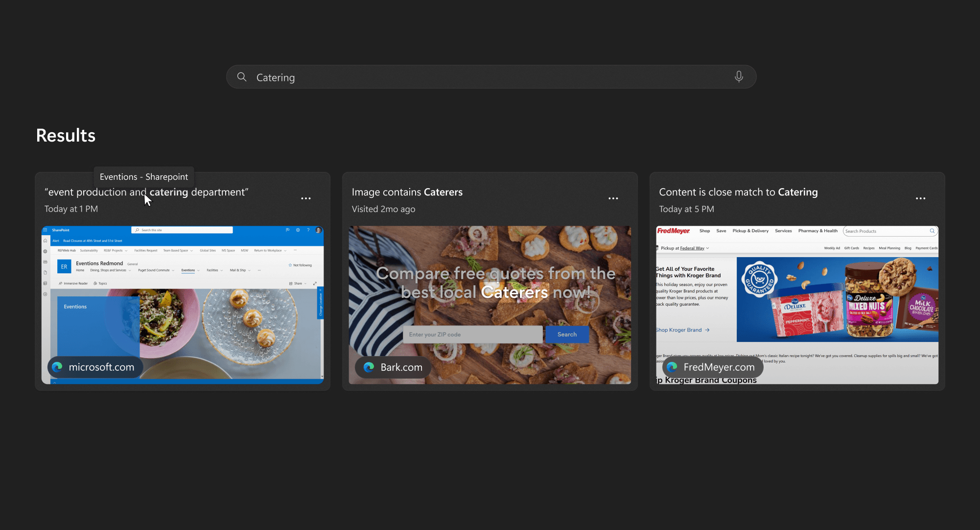
Task: Click the Enter your ZIP code field
Action: [472, 334]
